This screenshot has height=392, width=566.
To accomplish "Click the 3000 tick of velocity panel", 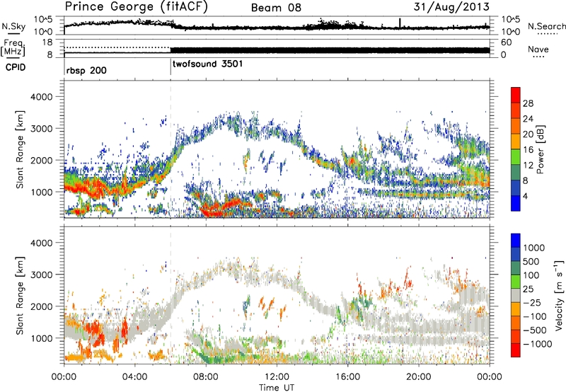I will pos(42,275).
